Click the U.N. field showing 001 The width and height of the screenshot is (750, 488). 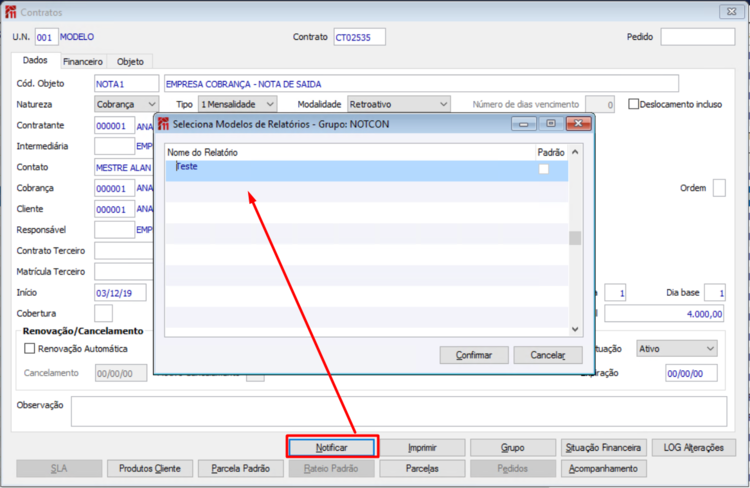tap(46, 37)
